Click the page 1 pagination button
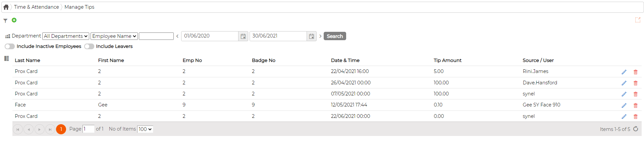The width and height of the screenshot is (644, 147). click(61, 129)
